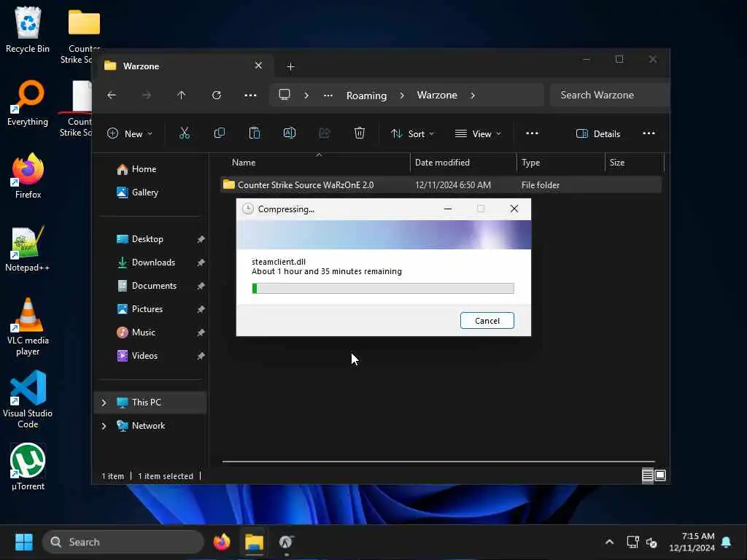This screenshot has width=747, height=560.
Task: Open the New dropdown menu
Action: point(130,134)
